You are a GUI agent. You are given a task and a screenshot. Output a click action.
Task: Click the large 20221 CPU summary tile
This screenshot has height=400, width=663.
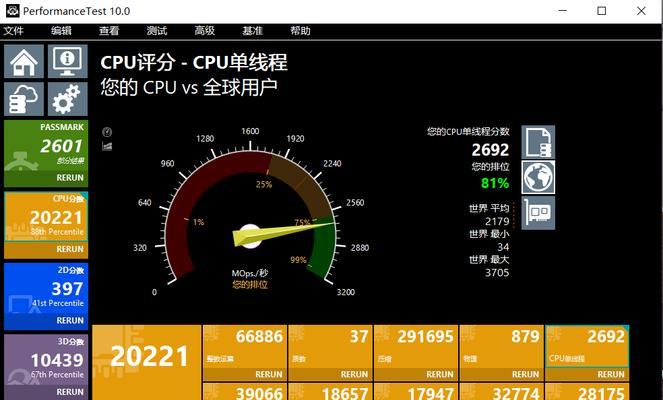coord(147,362)
